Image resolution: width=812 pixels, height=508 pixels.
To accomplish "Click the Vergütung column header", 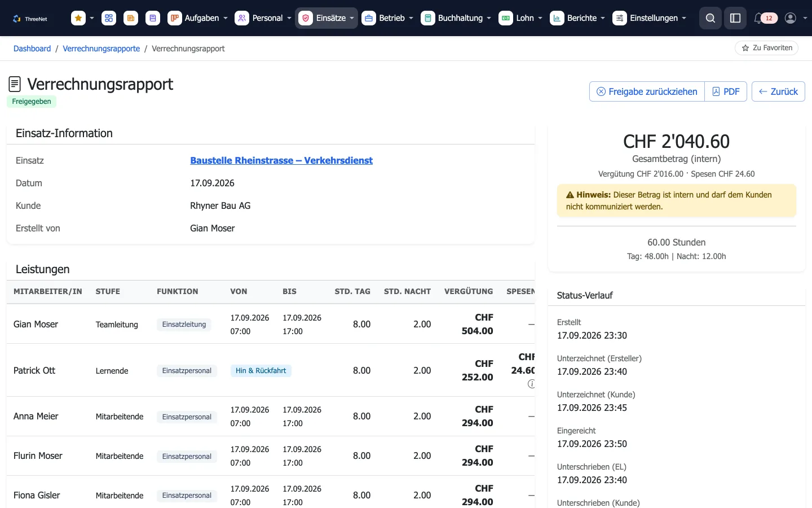I will (469, 291).
